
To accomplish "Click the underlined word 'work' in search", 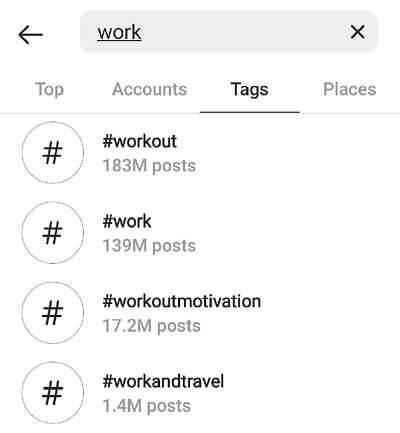I will [x=119, y=32].
